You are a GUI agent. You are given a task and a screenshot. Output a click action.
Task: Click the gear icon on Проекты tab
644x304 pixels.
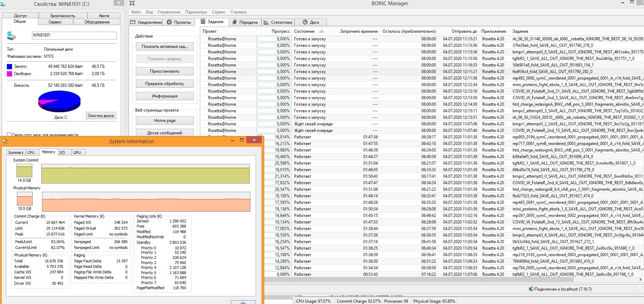[x=169, y=22]
